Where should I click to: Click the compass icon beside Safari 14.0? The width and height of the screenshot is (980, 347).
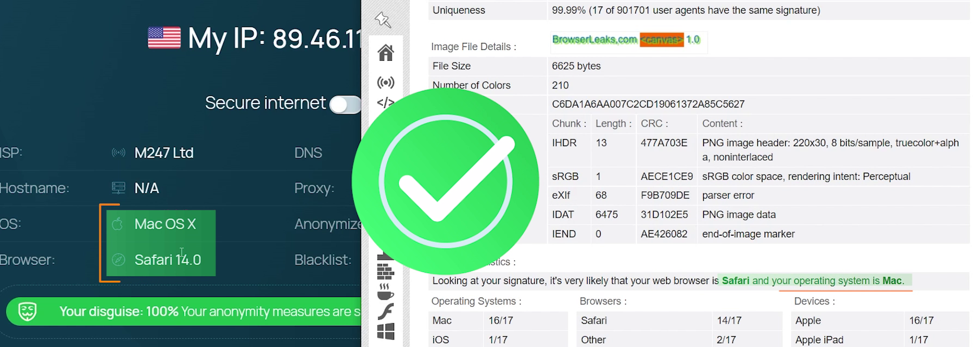click(118, 260)
